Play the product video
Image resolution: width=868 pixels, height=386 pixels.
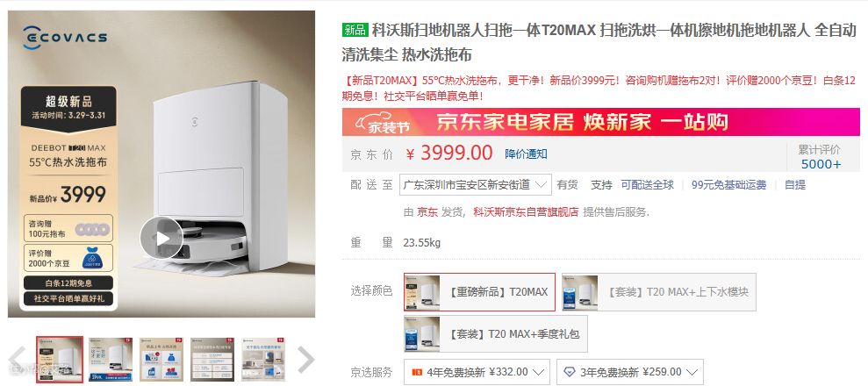pyautogui.click(x=161, y=238)
